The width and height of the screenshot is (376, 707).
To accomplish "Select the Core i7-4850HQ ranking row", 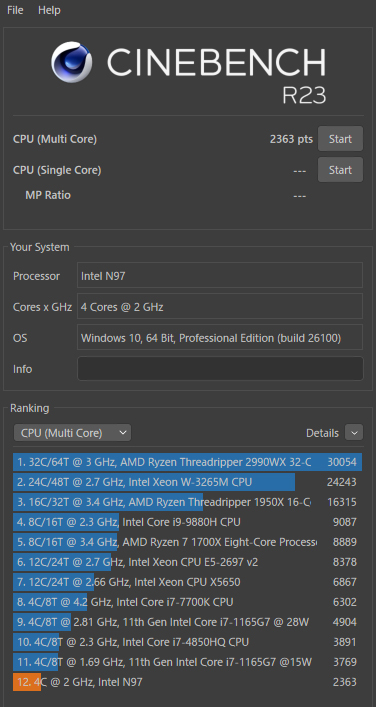I will pos(188,642).
